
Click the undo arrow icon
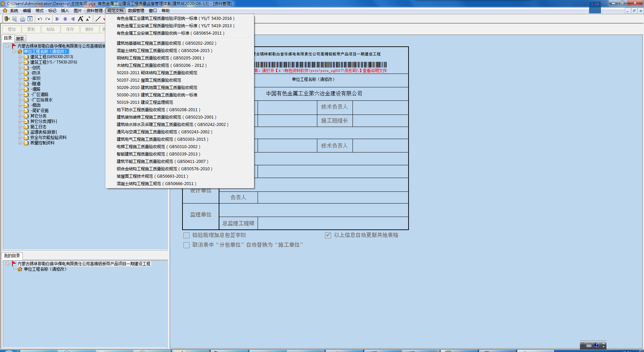click(40, 19)
